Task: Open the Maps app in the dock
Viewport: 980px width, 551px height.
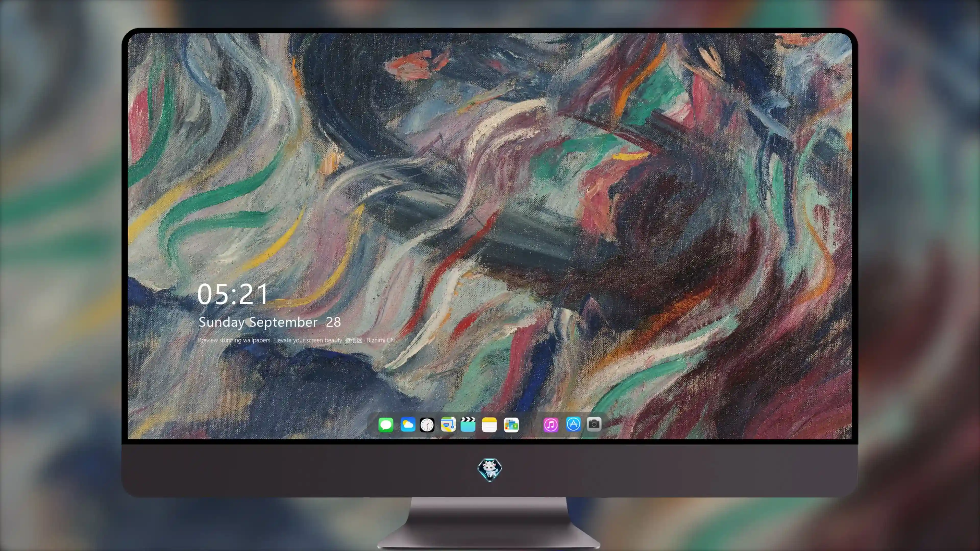Action: [448, 424]
